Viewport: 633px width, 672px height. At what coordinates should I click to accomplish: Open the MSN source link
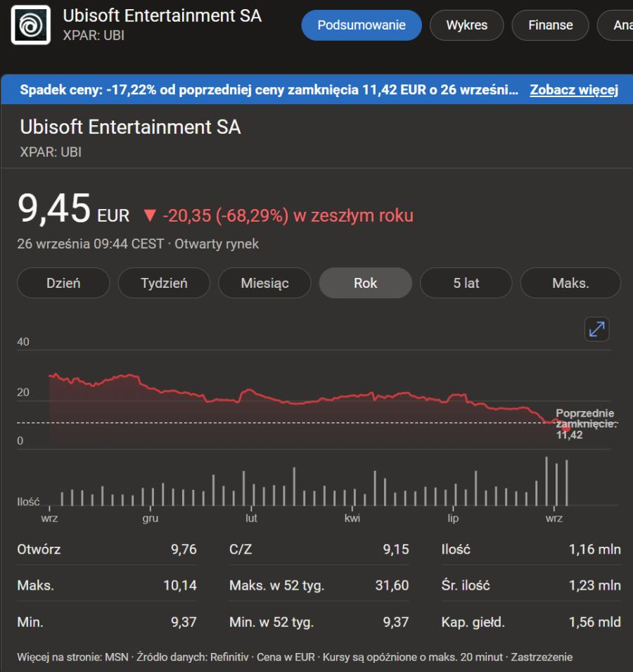116,657
